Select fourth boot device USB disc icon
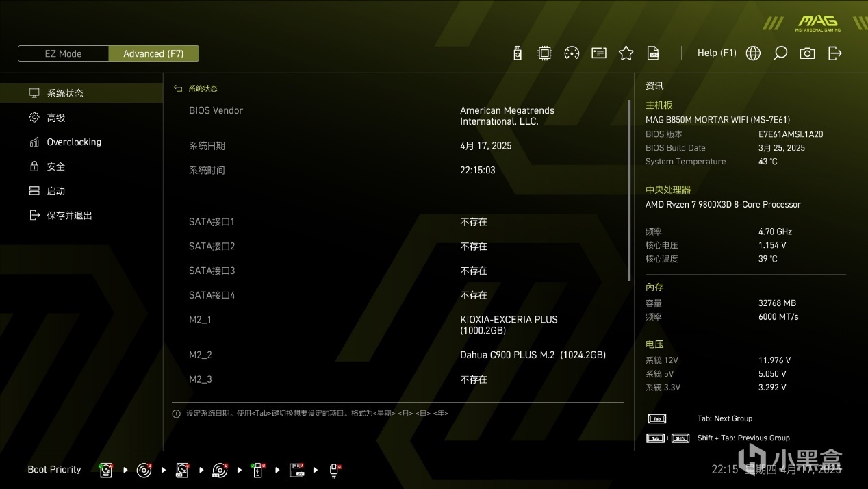The image size is (868, 489). 220,470
